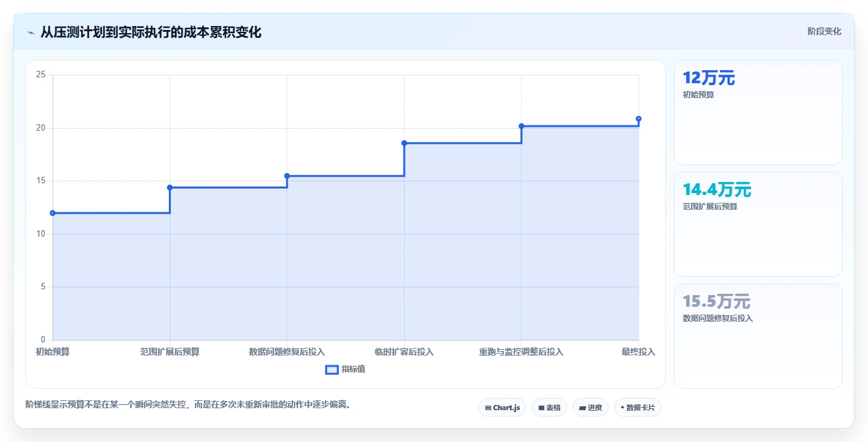Select the Chart.js tag button

click(502, 408)
